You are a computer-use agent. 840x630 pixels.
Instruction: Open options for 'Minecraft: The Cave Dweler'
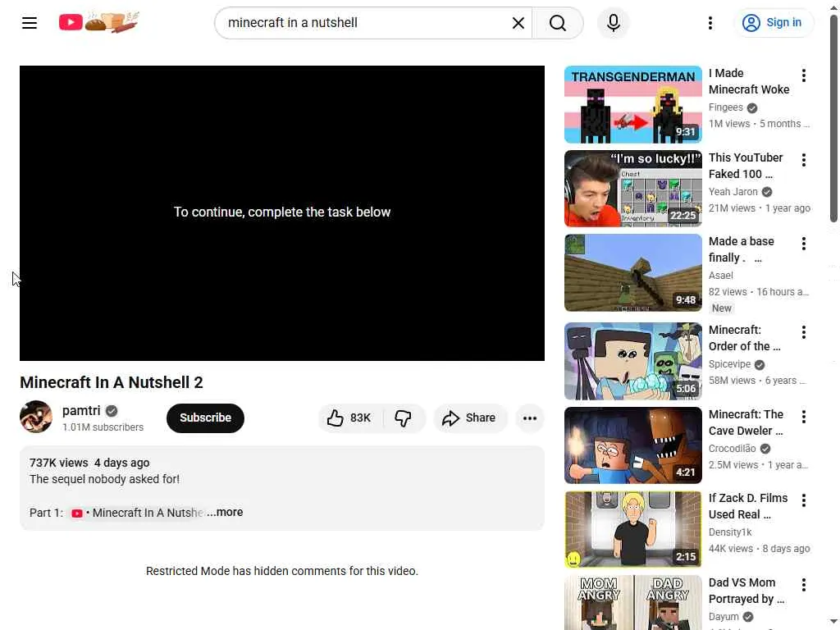pyautogui.click(x=804, y=416)
